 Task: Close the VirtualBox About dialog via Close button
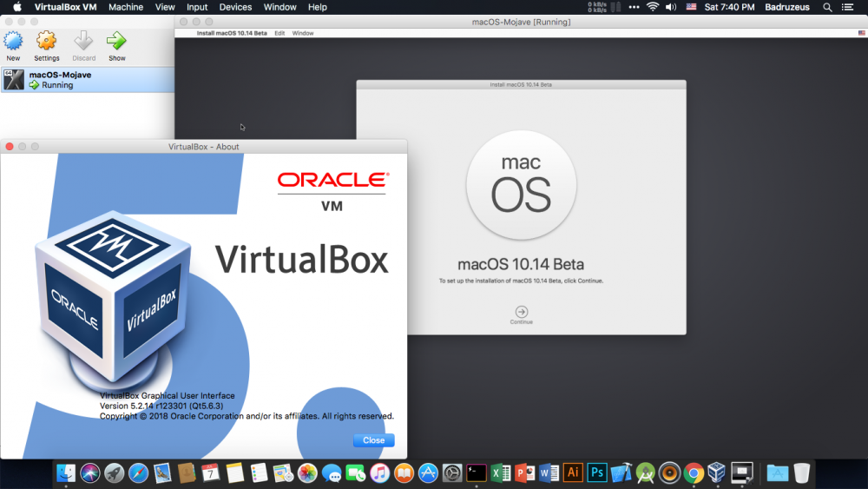point(373,440)
